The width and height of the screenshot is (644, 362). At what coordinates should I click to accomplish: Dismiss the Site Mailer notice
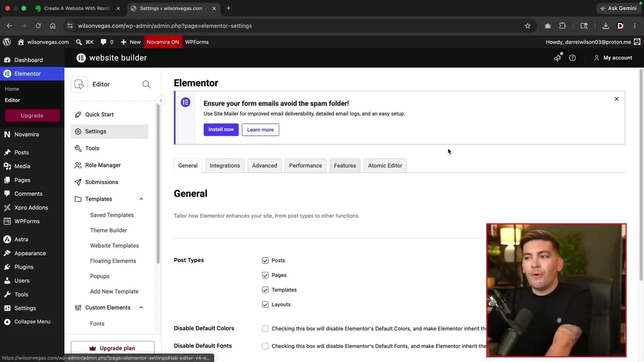(x=616, y=99)
